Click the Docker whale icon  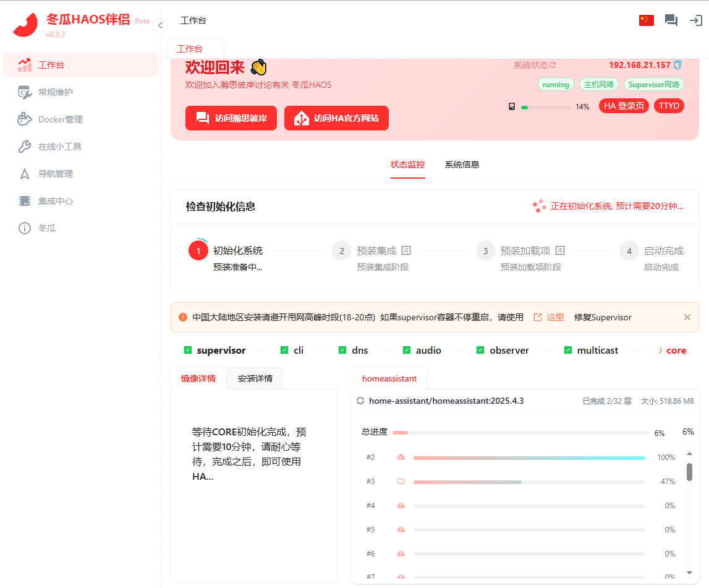[25, 119]
